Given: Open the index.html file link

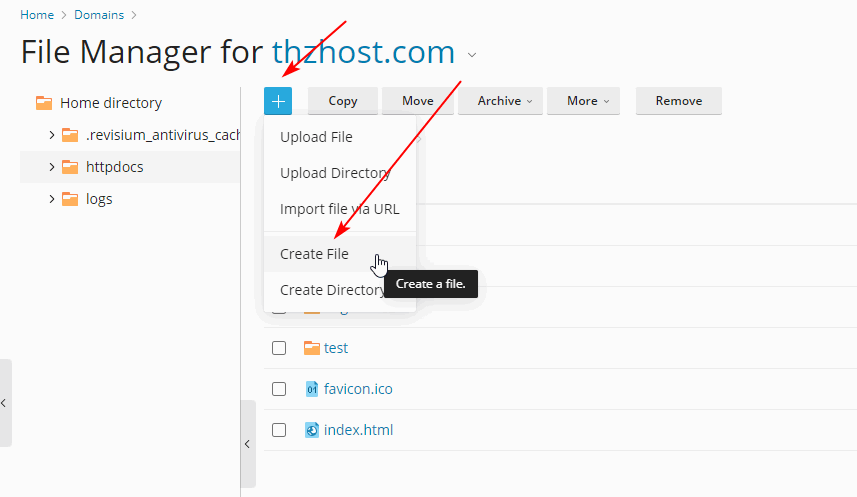Looking at the screenshot, I should 358,430.
